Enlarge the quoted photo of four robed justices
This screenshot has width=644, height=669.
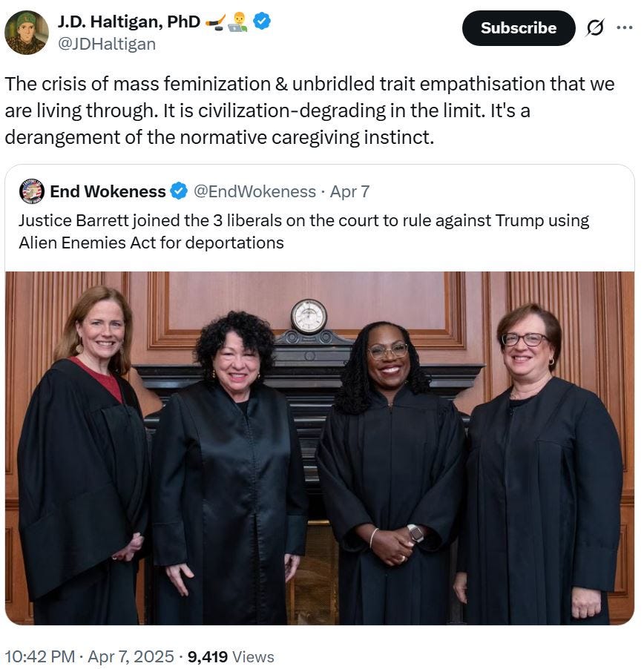[x=320, y=448]
